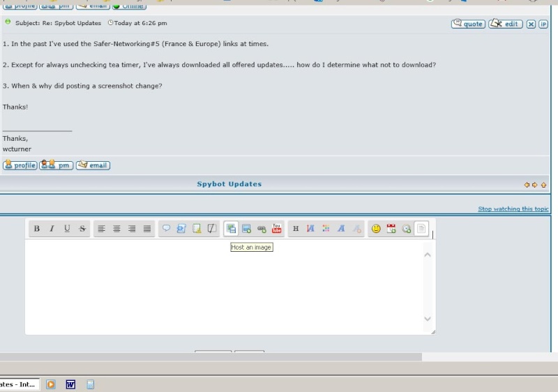558x392 pixels.
Task: Edit the Spybot Updates post
Action: click(505, 24)
